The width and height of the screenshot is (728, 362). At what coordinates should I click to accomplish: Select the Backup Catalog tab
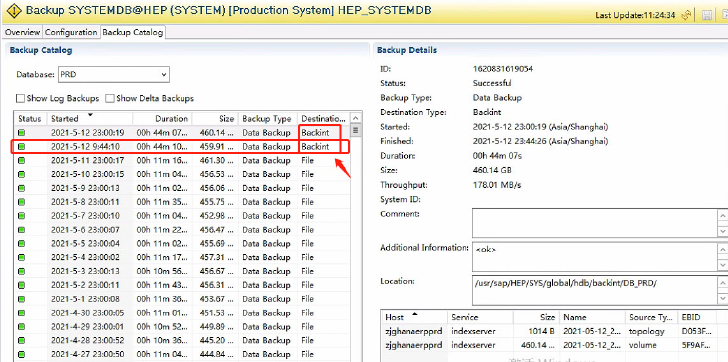click(x=133, y=32)
